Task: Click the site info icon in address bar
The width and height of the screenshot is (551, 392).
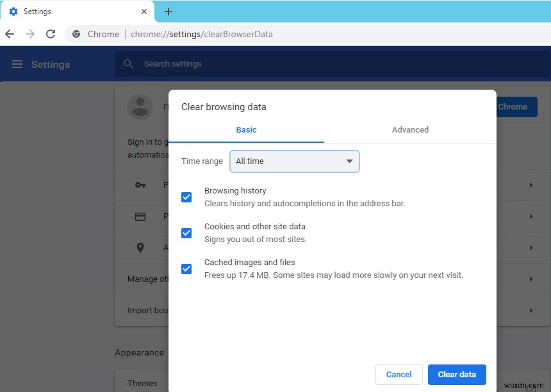Action: (76, 34)
